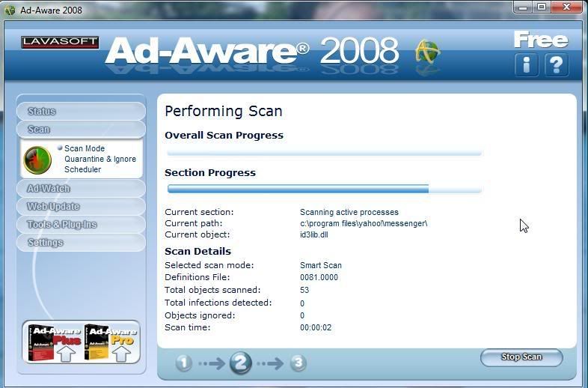Click the radar scan icon in sidebar
This screenshot has width=588, height=388.
coord(37,160)
